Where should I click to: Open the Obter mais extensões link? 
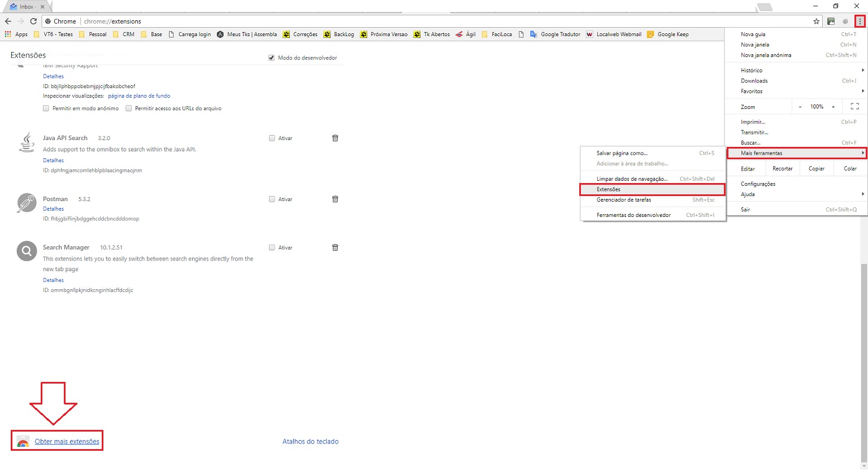point(67,442)
